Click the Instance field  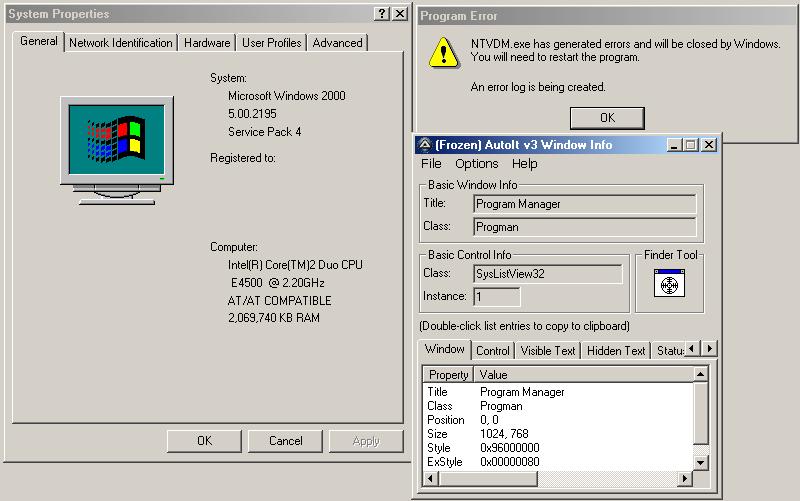coord(497,297)
